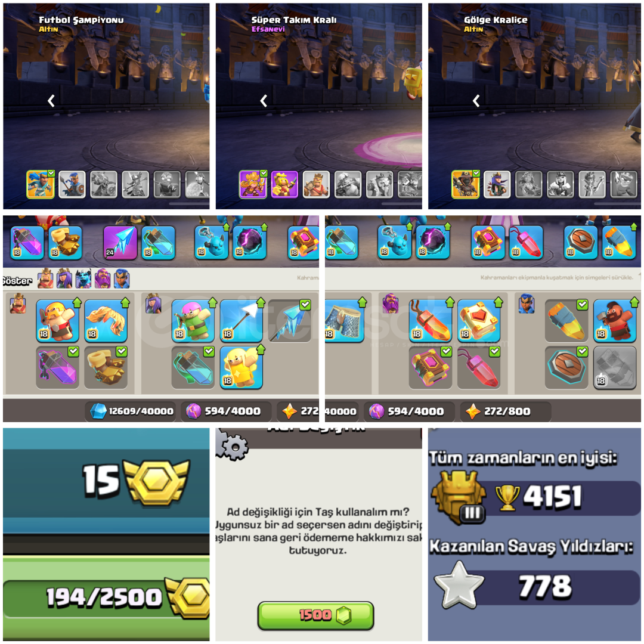Viewport: 644px width, 644px height.
Task: Select the Giant Arrow equipment for Archer Queen
Action: pos(241,321)
